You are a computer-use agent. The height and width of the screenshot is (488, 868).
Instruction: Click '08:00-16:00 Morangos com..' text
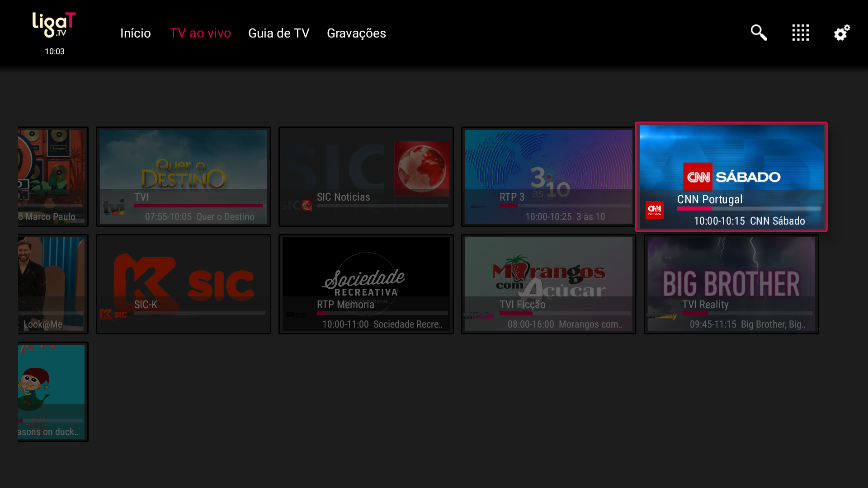click(x=565, y=324)
